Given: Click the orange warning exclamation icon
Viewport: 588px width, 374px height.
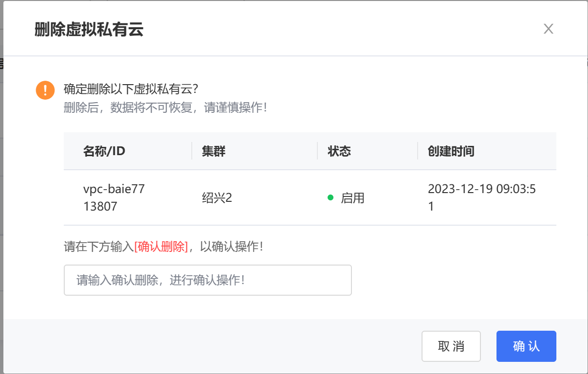Looking at the screenshot, I should (x=45, y=90).
